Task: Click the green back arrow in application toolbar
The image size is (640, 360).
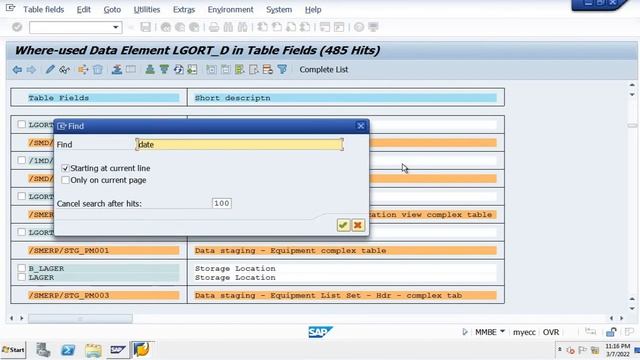Action: click(17, 70)
